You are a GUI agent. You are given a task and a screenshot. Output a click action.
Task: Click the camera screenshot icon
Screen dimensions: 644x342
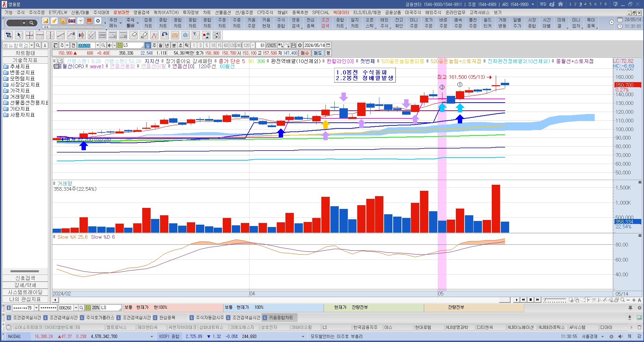(72, 21)
